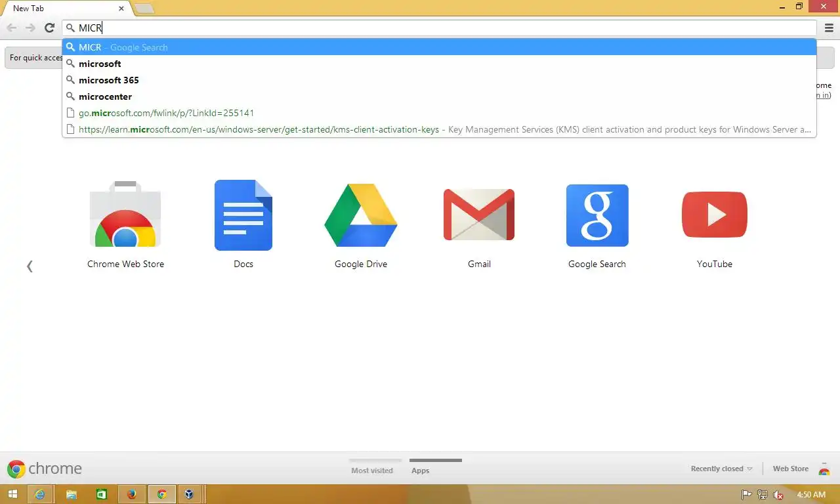Click the Chrome logo at bottom left
Image resolution: width=840 pixels, height=504 pixels.
(44, 469)
